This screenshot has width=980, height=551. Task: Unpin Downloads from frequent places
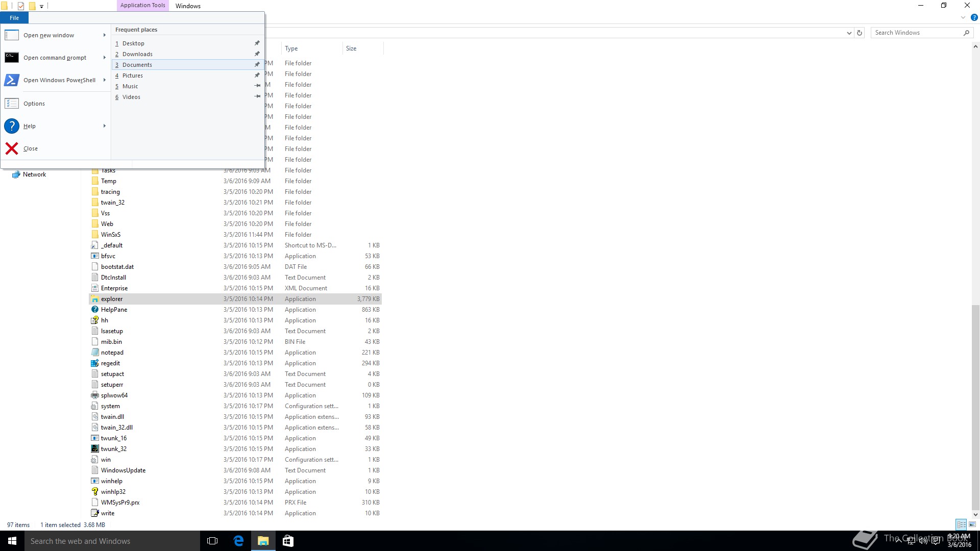pyautogui.click(x=257, y=54)
